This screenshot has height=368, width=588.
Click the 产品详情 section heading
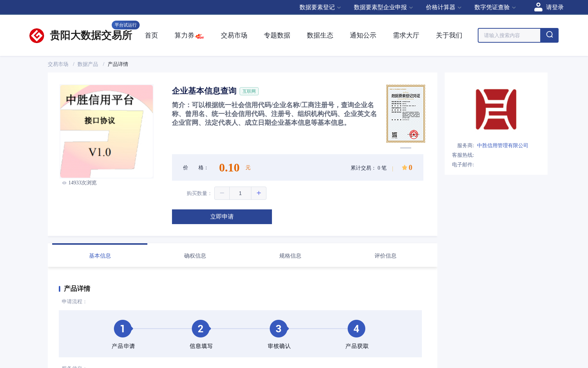tap(77, 289)
